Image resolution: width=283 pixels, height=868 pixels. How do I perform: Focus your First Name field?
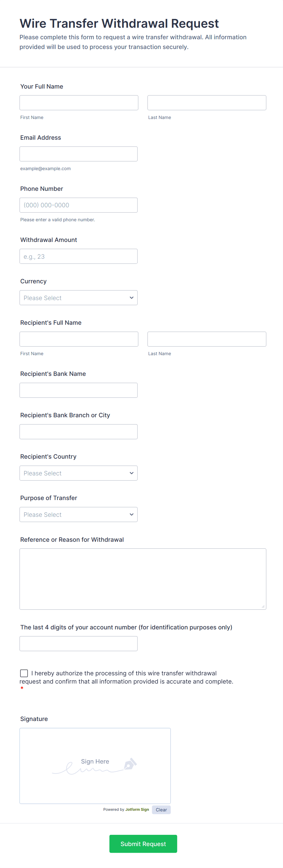coord(79,103)
